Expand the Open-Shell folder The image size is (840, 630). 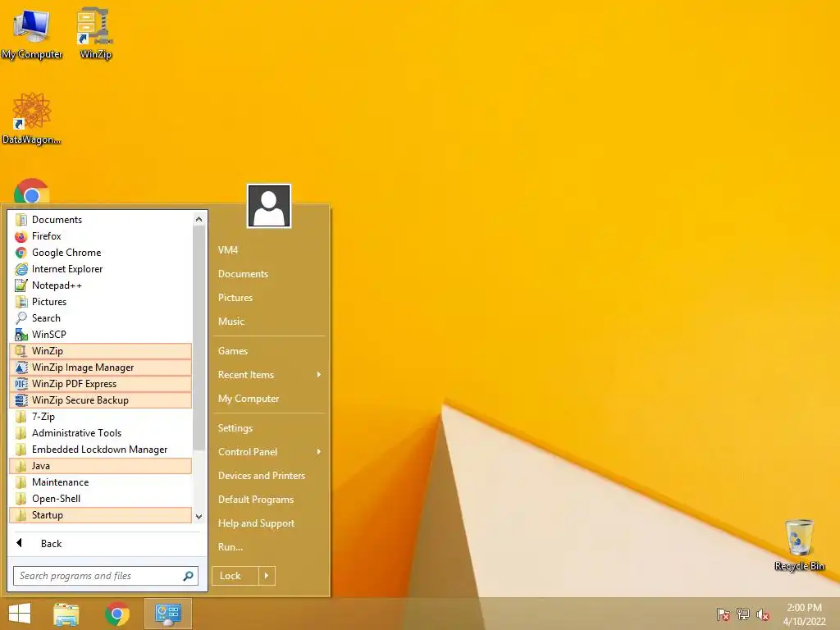101,499
